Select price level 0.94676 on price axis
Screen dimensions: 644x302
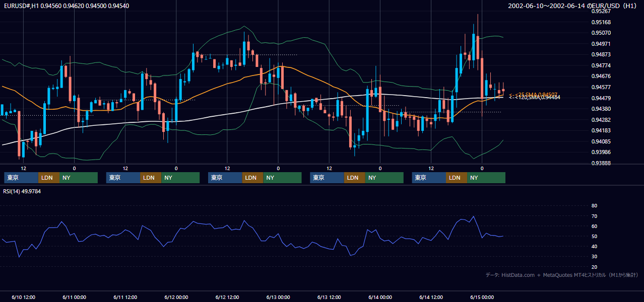click(602, 77)
